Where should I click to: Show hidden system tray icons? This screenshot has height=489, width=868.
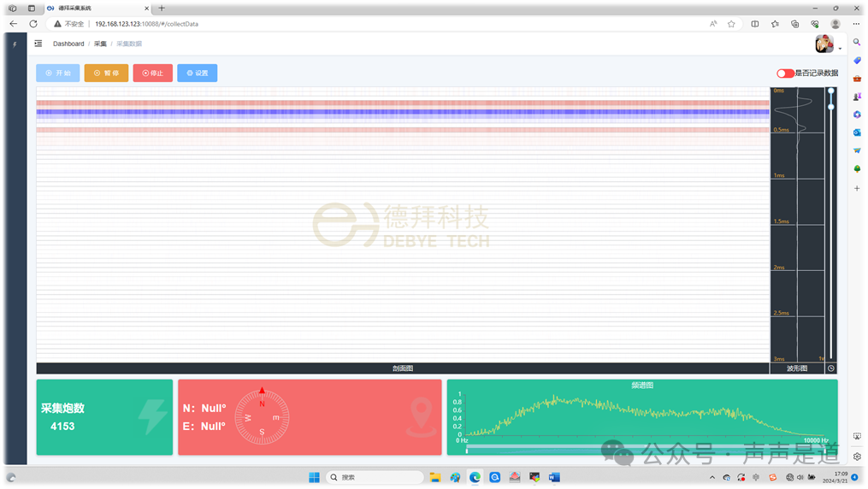[x=712, y=477]
